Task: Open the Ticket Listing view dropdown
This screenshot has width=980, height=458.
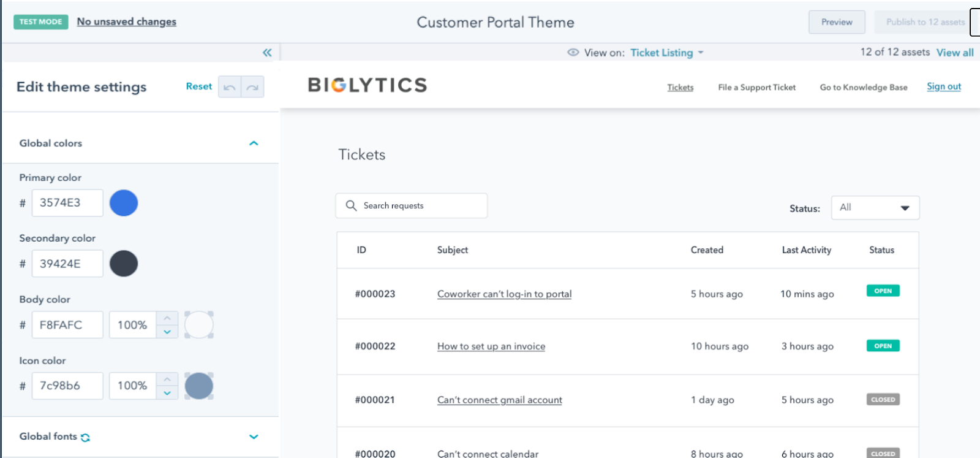Action: [x=667, y=53]
